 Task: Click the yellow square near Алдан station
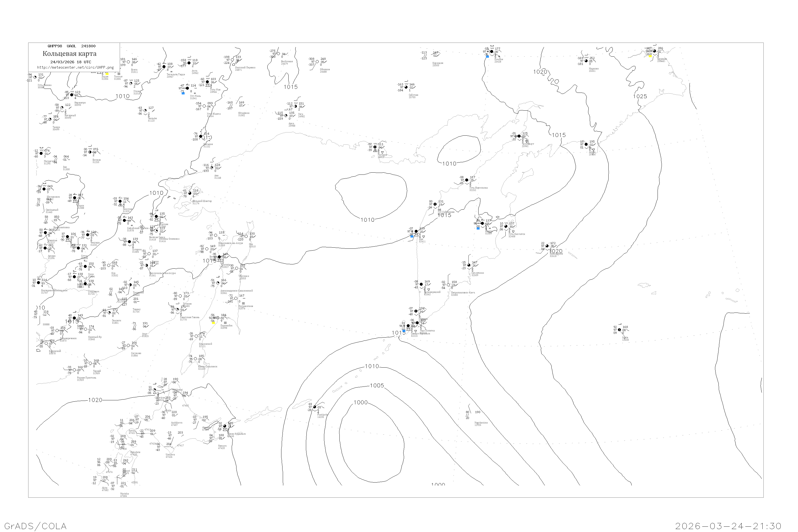coord(107,74)
